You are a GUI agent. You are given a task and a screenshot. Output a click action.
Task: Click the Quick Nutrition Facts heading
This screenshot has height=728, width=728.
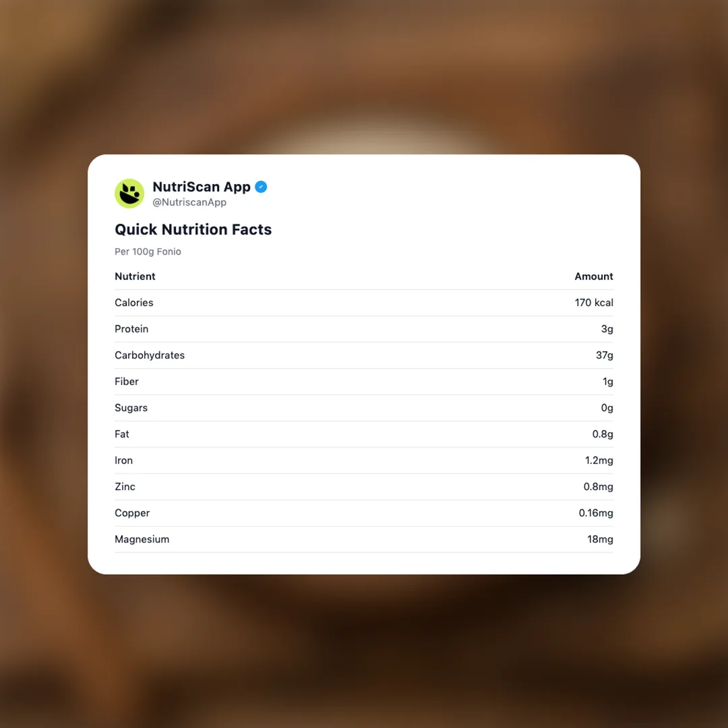coord(193,229)
